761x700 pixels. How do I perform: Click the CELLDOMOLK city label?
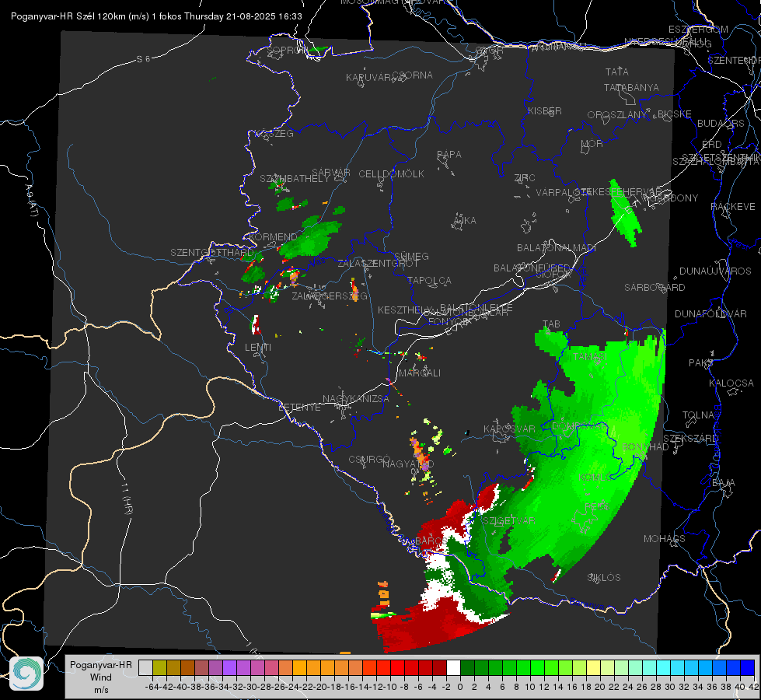click(391, 174)
